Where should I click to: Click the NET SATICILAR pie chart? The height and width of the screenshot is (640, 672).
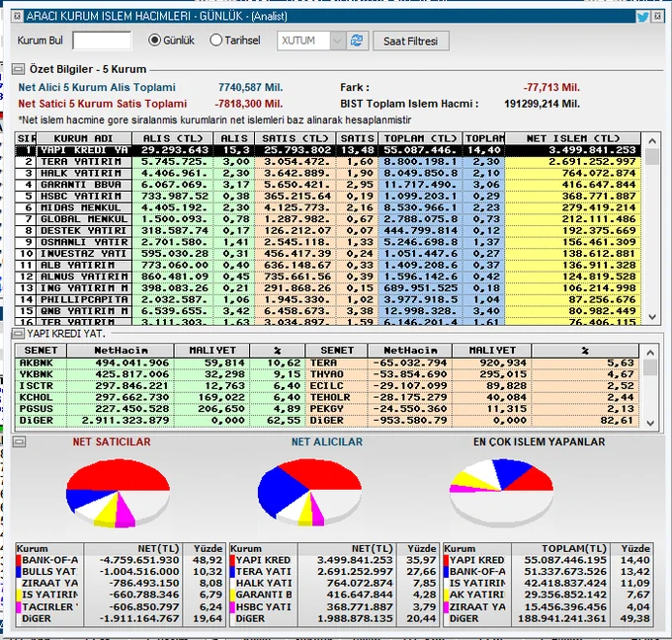point(118,493)
